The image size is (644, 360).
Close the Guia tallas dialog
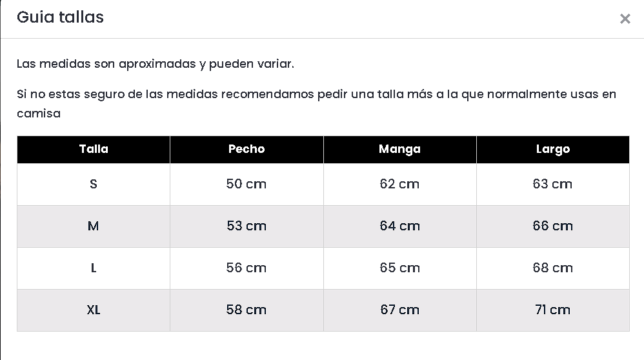625,19
